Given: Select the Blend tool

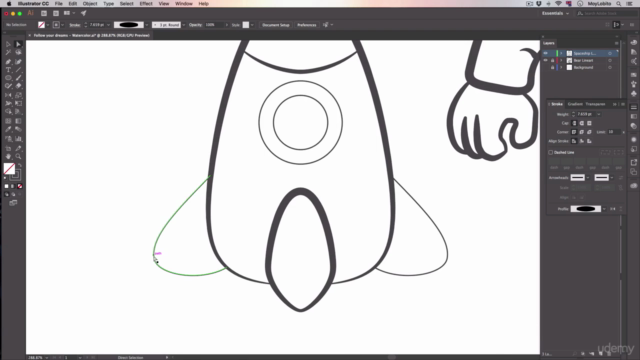Looking at the screenshot, I should (18, 129).
